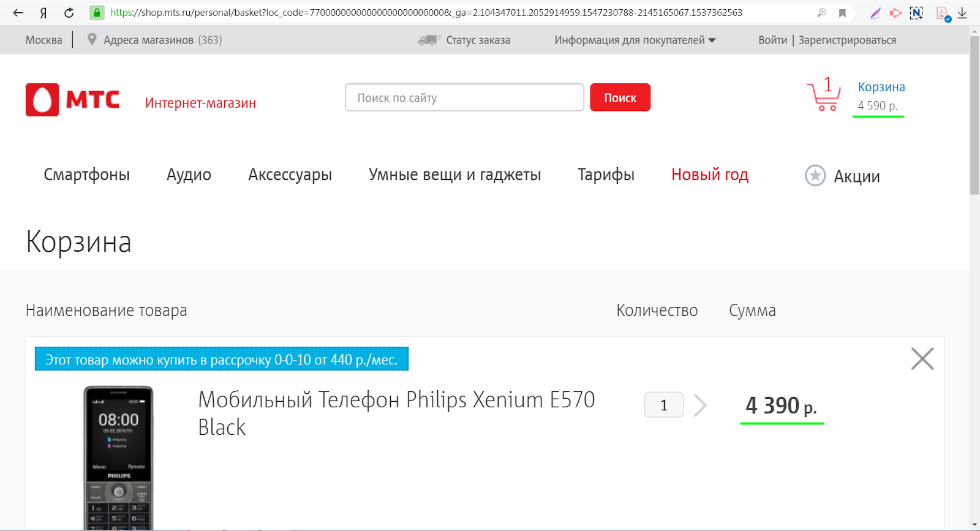The width and height of the screenshot is (980, 531).
Task: Go back with browser back arrow
Action: (18, 12)
